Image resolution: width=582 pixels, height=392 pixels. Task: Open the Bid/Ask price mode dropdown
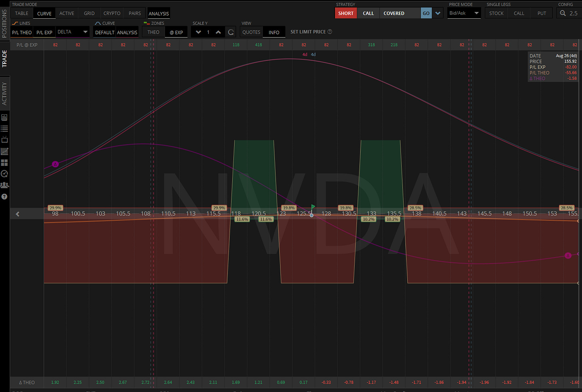point(464,13)
